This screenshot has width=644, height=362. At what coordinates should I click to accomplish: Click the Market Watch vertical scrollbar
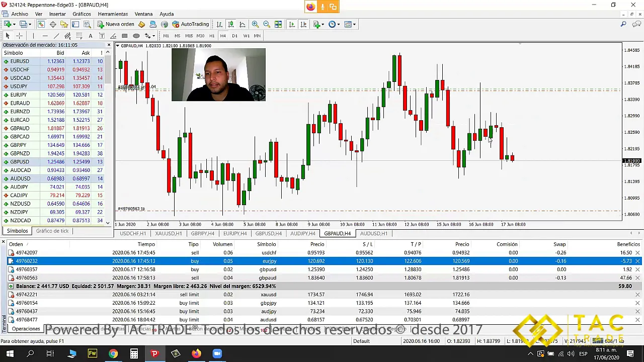108,136
